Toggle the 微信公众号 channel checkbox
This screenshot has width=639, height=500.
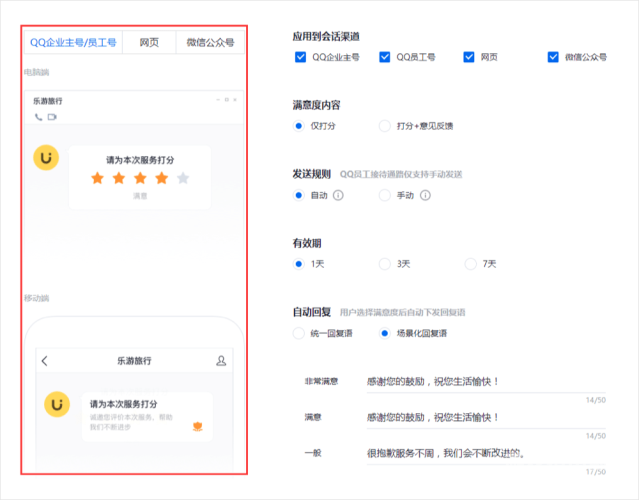coord(553,57)
